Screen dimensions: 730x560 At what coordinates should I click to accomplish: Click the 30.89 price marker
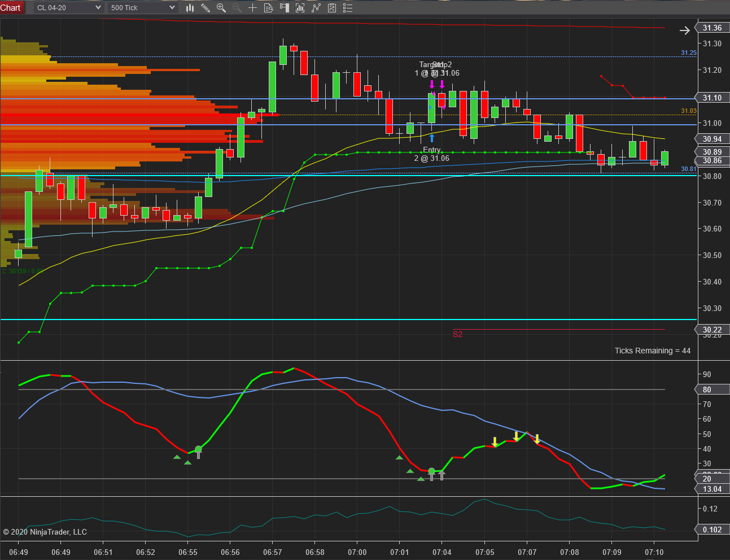[x=712, y=152]
